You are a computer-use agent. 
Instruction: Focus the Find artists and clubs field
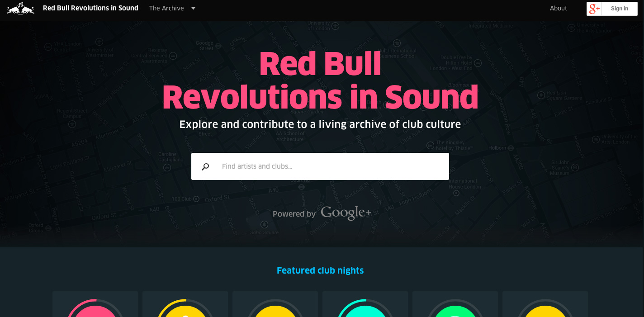320,166
